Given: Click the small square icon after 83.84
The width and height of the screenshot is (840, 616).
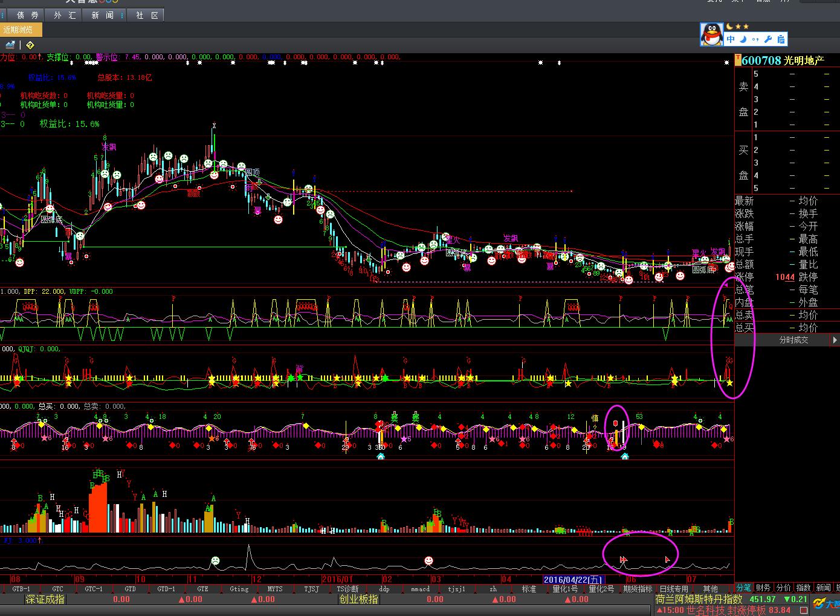Looking at the screenshot, I should point(803,611).
